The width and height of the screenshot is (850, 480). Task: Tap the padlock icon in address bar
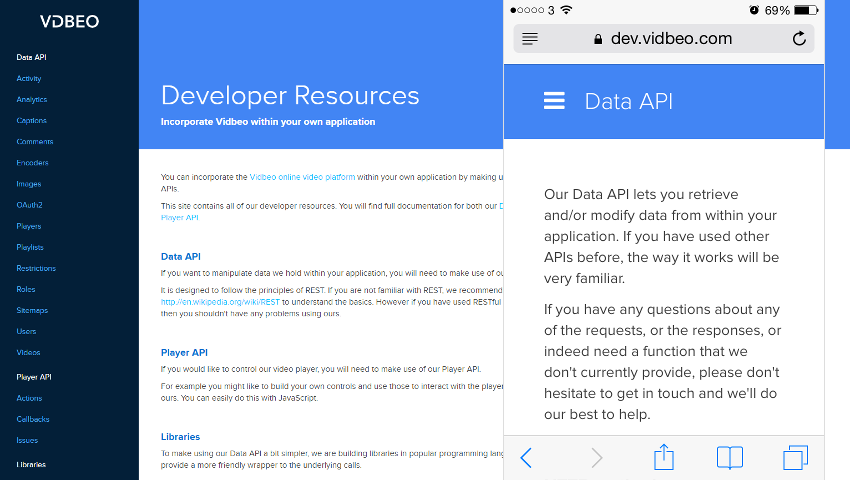(598, 39)
